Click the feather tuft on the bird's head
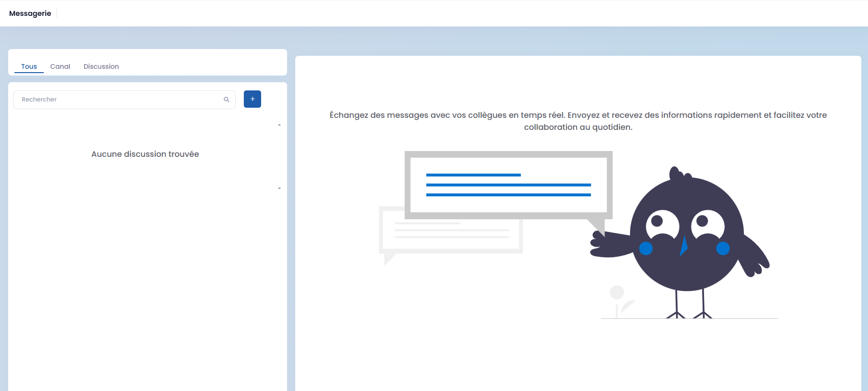868x391 pixels. click(x=676, y=173)
